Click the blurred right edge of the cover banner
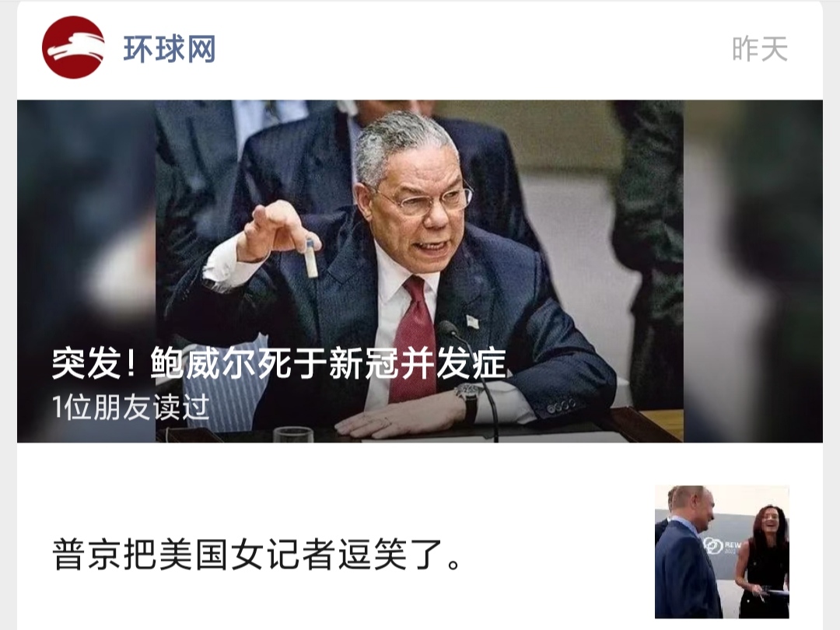 coord(753,271)
